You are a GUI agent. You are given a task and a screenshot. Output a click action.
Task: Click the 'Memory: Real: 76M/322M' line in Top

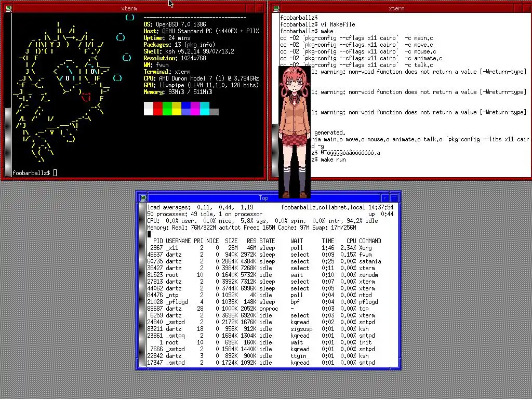(252, 228)
